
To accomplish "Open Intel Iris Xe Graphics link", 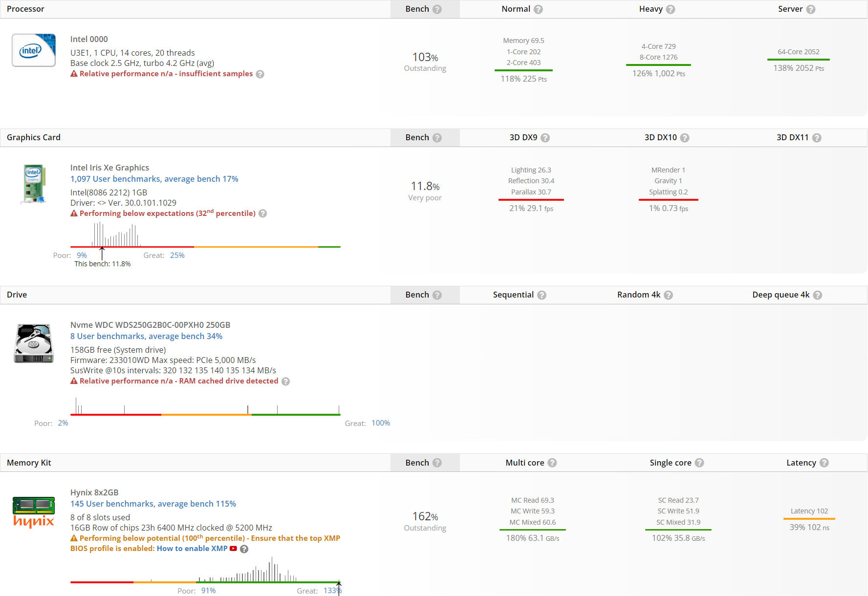I will pyautogui.click(x=109, y=168).
